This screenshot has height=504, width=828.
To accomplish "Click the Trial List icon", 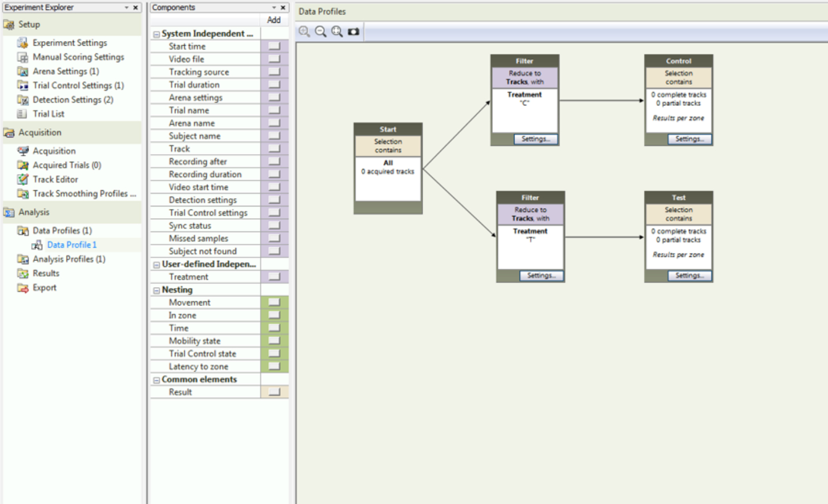I will pyautogui.click(x=23, y=114).
